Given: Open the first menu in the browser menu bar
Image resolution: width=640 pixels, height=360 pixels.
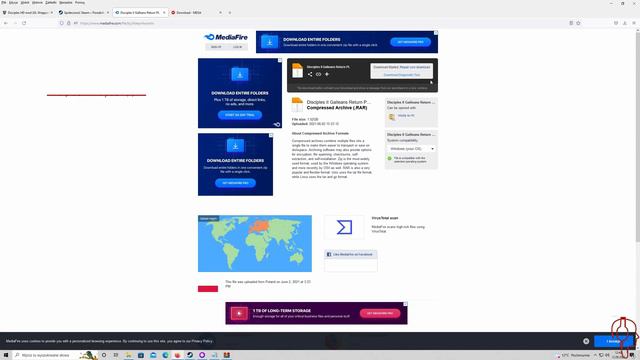Looking at the screenshot, I should coord(4,2).
